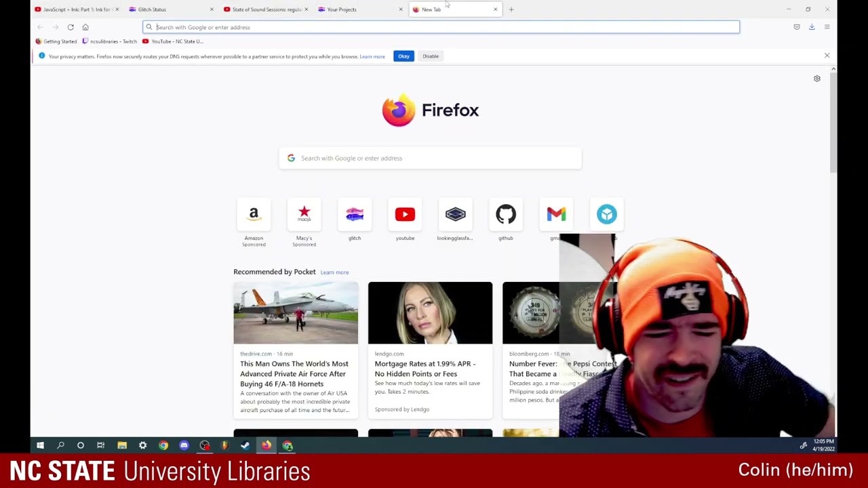Dismiss the privacy notification bar

(x=827, y=56)
